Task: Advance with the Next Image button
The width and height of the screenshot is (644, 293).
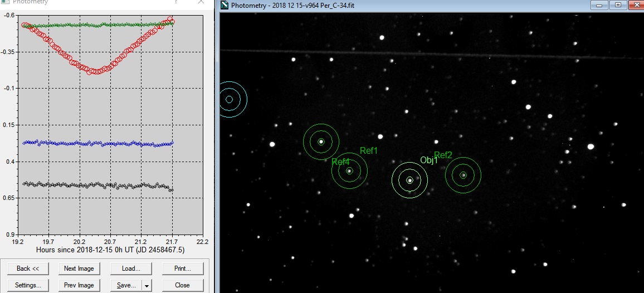Action: pos(79,268)
